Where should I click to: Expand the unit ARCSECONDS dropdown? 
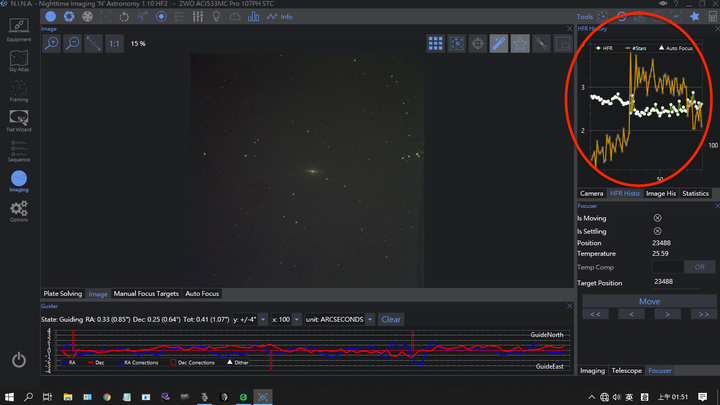[x=370, y=320]
